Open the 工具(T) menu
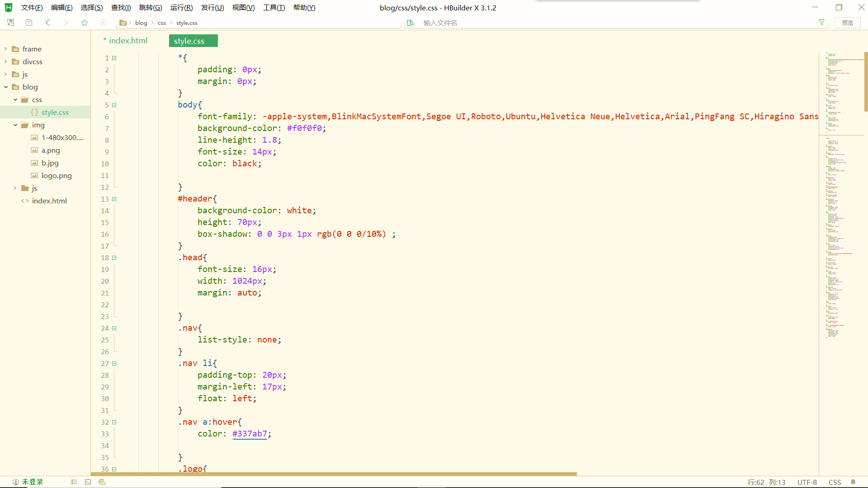 [x=274, y=8]
